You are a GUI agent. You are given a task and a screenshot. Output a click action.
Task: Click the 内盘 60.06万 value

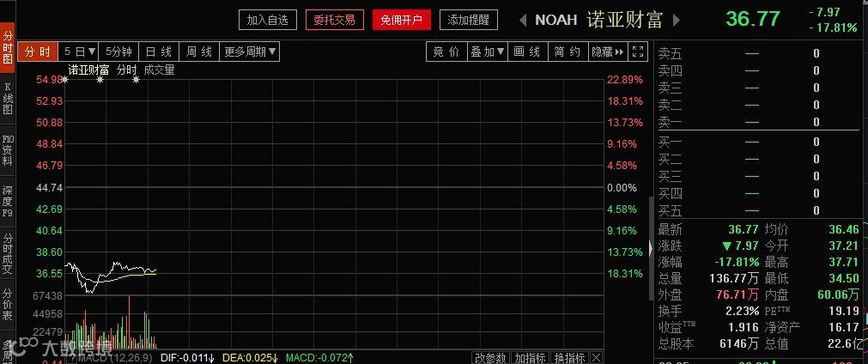pyautogui.click(x=838, y=294)
